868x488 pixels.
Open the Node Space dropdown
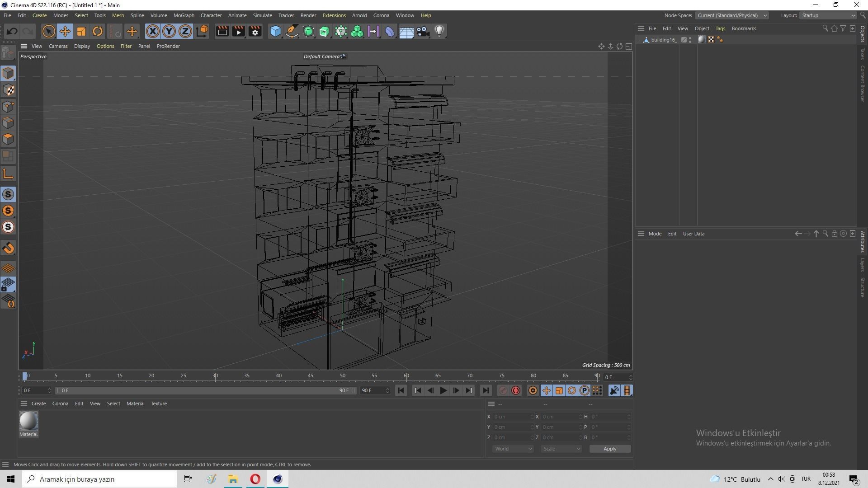(731, 15)
